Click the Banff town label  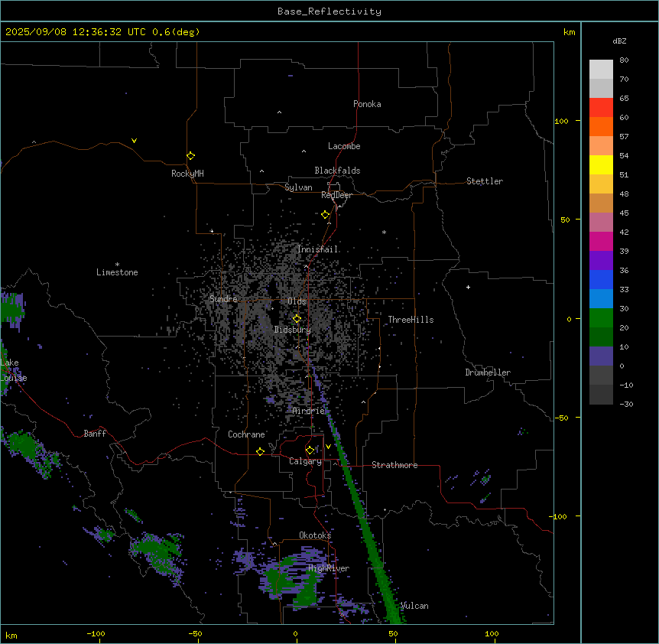pyautogui.click(x=95, y=434)
